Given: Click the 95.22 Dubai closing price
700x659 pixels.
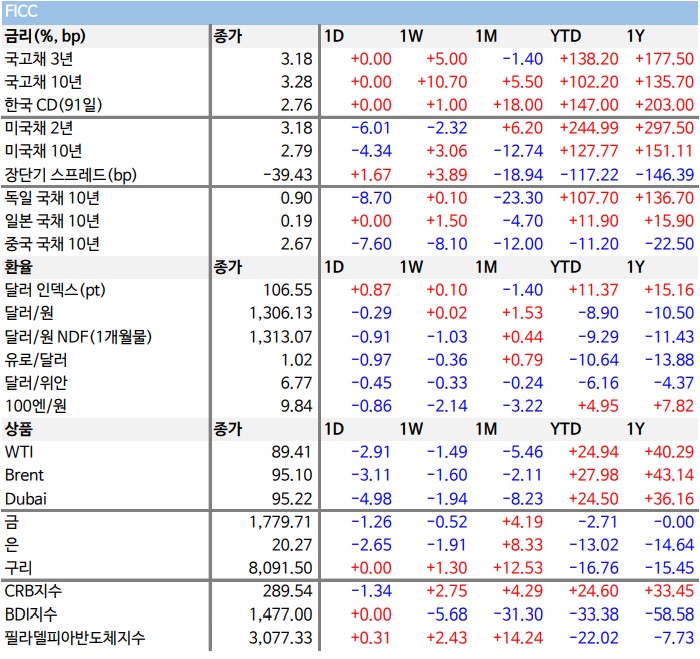Looking at the screenshot, I should point(292,499).
